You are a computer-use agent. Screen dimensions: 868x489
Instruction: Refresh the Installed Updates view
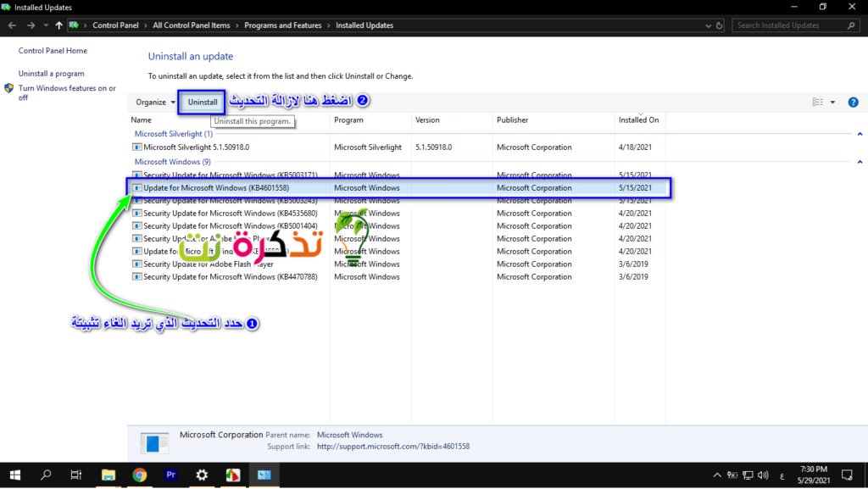pos(719,25)
